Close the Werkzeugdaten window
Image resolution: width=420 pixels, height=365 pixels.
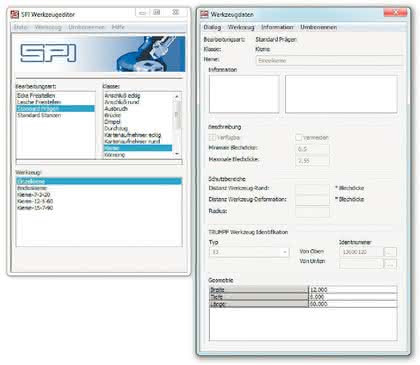point(395,13)
